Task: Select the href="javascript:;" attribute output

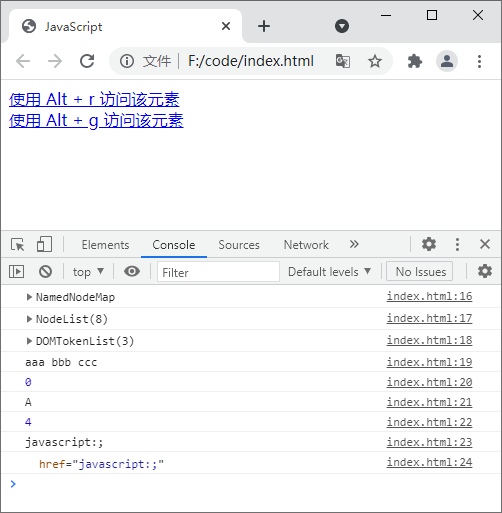Action: tap(101, 464)
